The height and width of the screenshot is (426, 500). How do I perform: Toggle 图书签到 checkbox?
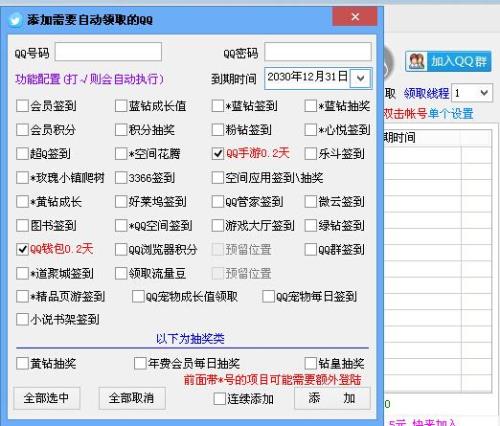(x=22, y=226)
